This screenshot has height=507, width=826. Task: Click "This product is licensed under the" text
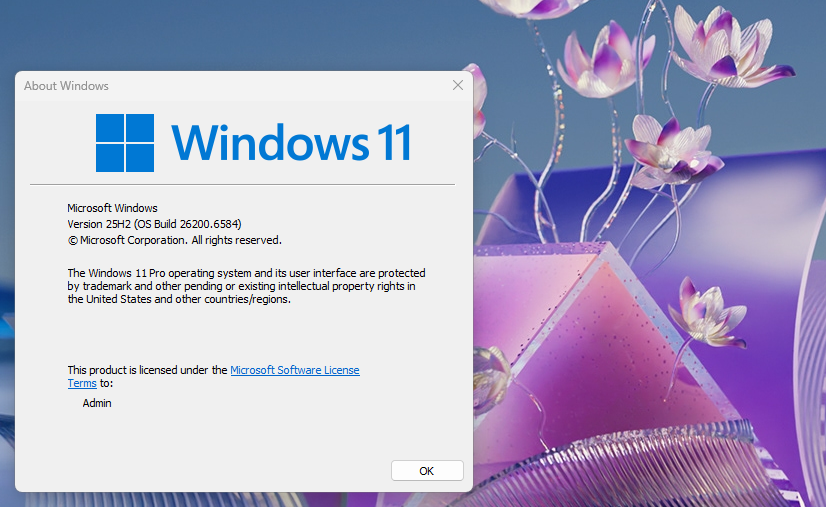click(147, 370)
